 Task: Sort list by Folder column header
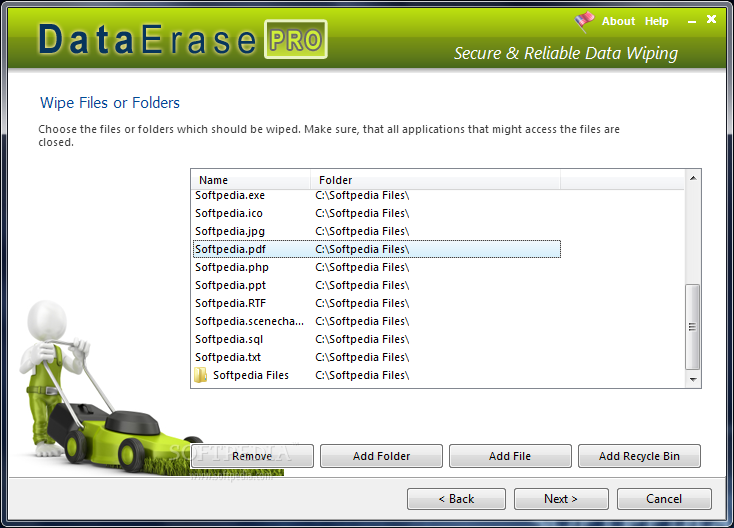point(435,180)
